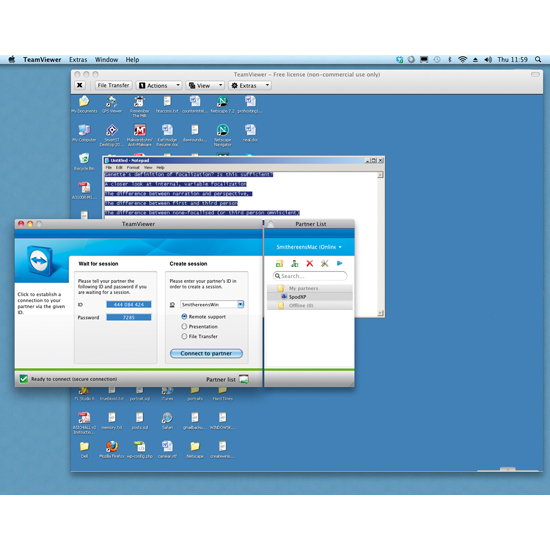Image resolution: width=550 pixels, height=550 pixels.
Task: Open the Help menu in macOS menu bar
Action: tap(132, 60)
